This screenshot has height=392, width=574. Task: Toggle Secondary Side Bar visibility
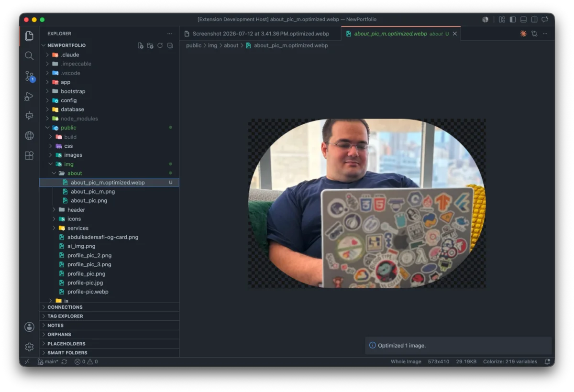pos(534,20)
